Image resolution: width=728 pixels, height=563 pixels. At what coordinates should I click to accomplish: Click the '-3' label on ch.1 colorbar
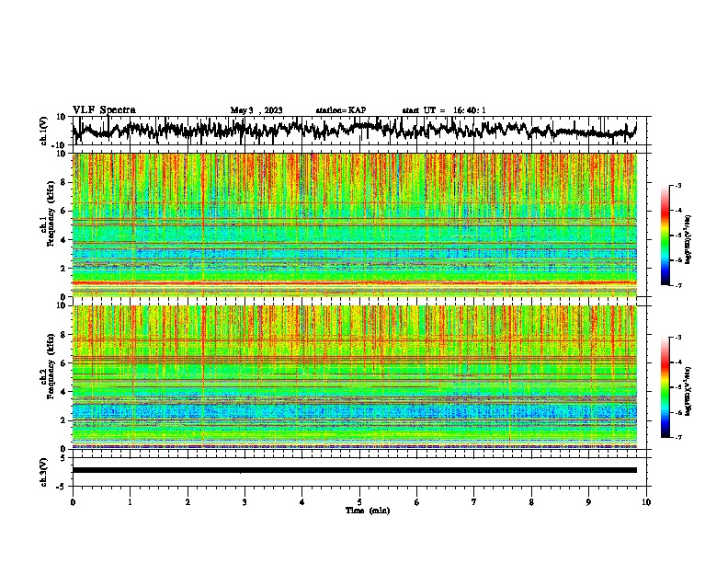click(x=678, y=185)
